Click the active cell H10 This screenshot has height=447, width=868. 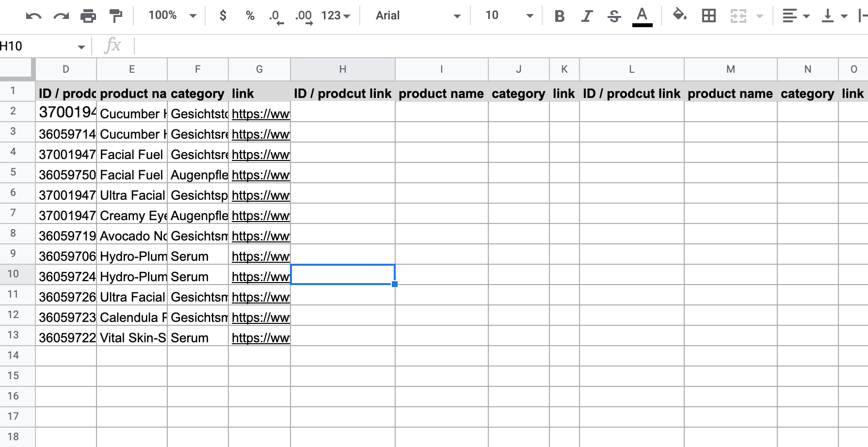[343, 274]
